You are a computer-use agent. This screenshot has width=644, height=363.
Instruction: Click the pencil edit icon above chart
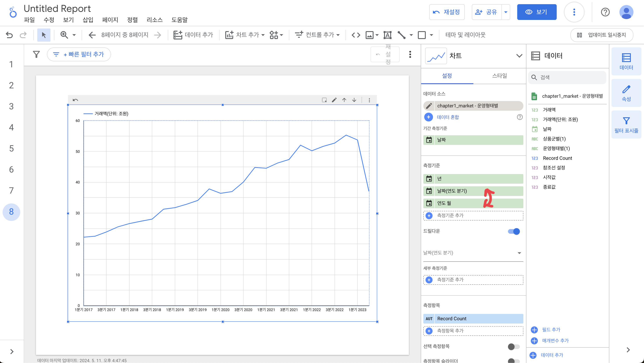pos(334,100)
